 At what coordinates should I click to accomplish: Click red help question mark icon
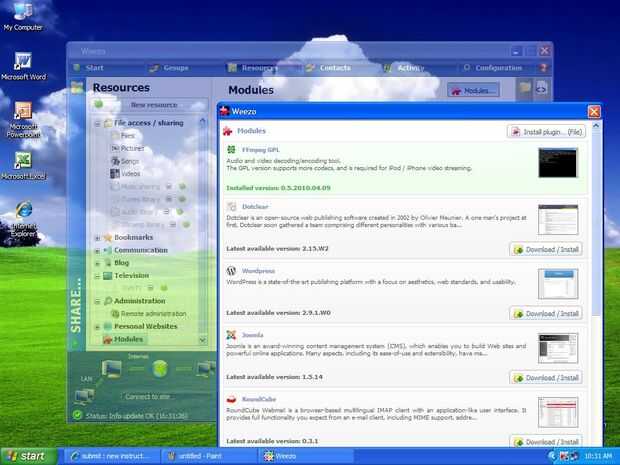click(x=544, y=68)
